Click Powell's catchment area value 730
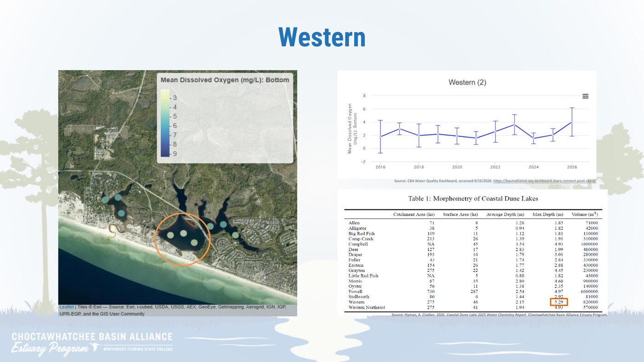The width and height of the screenshot is (644, 362). coord(430,292)
